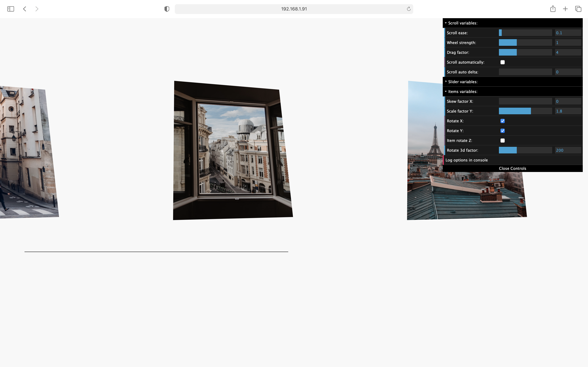Click Log options in console

click(467, 160)
